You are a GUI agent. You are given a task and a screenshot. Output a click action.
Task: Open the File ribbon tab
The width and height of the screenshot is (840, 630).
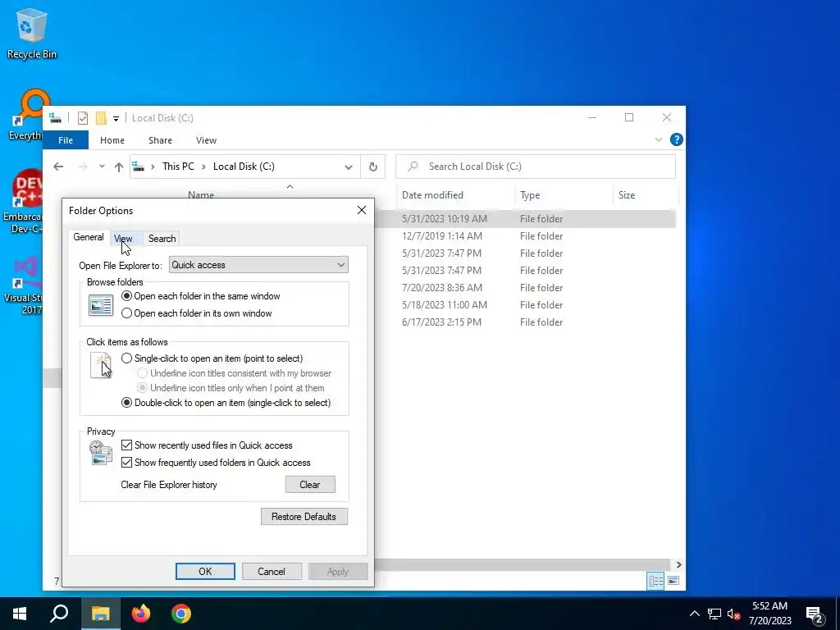tap(66, 140)
